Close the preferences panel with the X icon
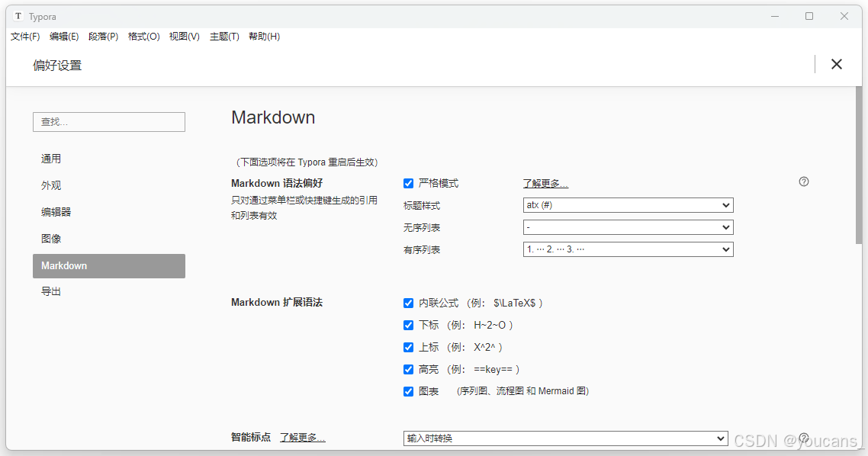Viewport: 868px width, 456px height. click(837, 64)
